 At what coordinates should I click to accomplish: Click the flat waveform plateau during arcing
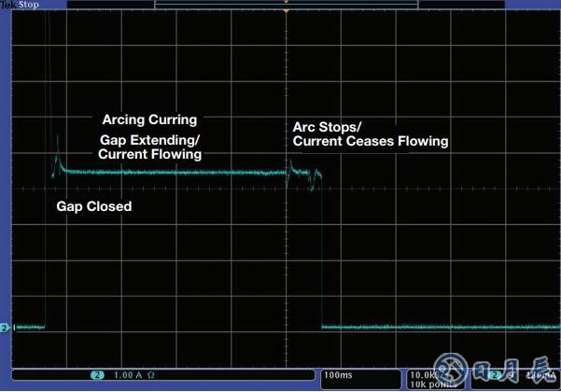pyautogui.click(x=177, y=173)
